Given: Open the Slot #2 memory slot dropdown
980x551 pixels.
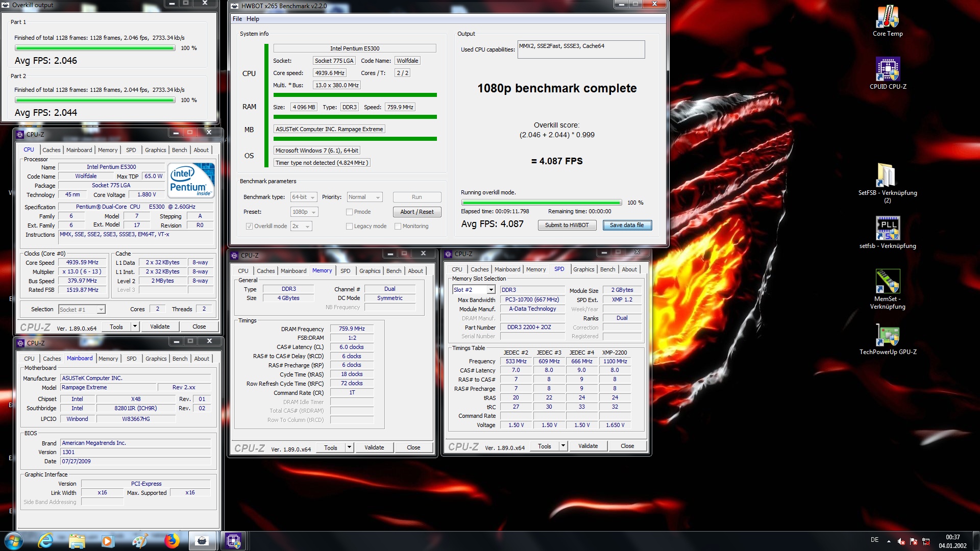Looking at the screenshot, I should (x=474, y=289).
